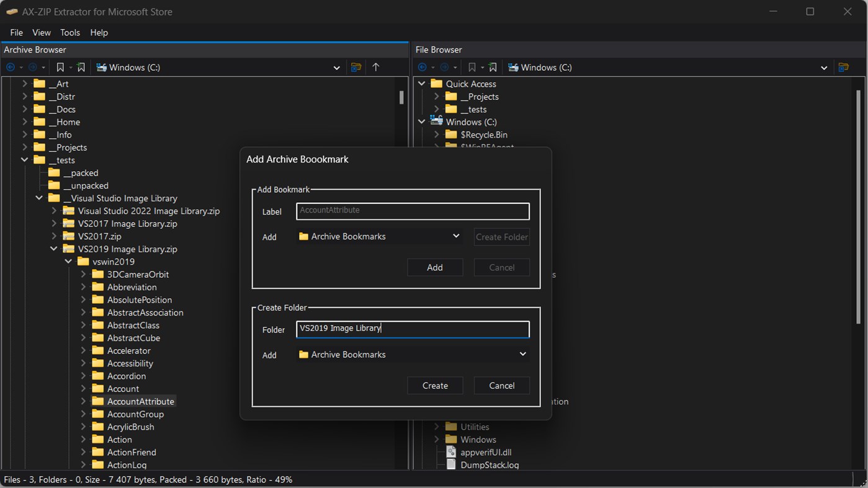The image size is (868, 488).
Task: Click the folder icon at File Browser toolbar's right end
Action: [x=844, y=67]
